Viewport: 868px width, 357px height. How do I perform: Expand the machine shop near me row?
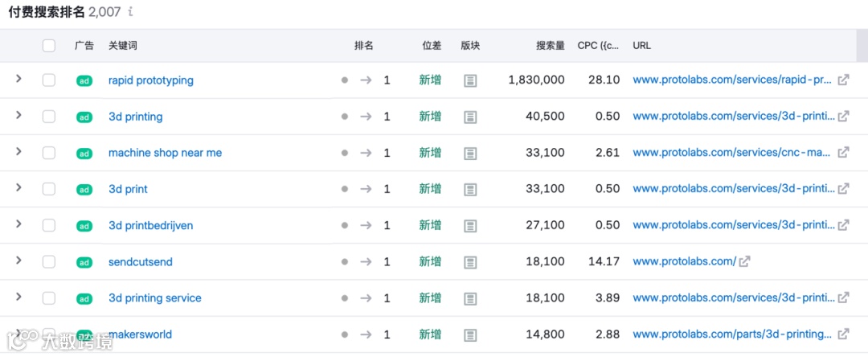[18, 152]
